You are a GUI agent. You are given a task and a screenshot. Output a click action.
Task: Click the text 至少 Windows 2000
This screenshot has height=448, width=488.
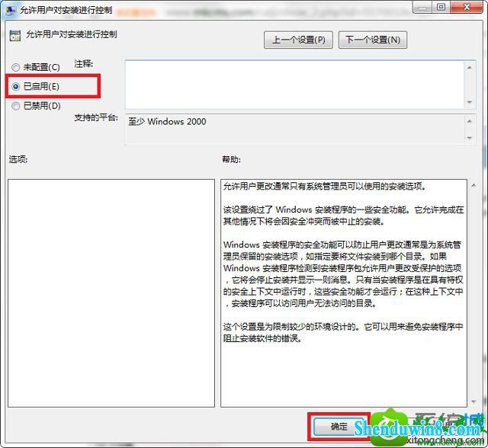pos(167,122)
